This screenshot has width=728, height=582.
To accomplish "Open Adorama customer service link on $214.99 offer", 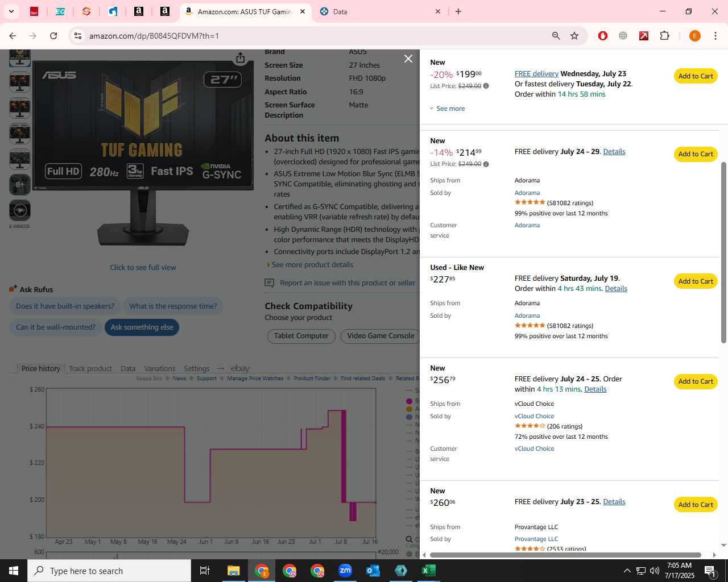I will [x=527, y=225].
